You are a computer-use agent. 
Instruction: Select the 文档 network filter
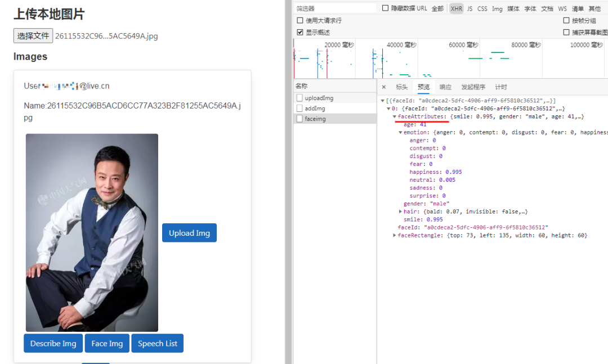pyautogui.click(x=547, y=8)
